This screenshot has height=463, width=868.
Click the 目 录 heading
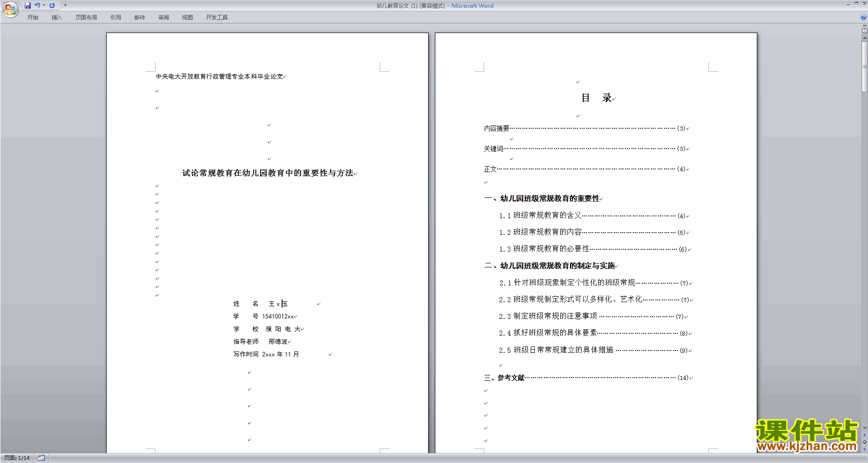[596, 98]
